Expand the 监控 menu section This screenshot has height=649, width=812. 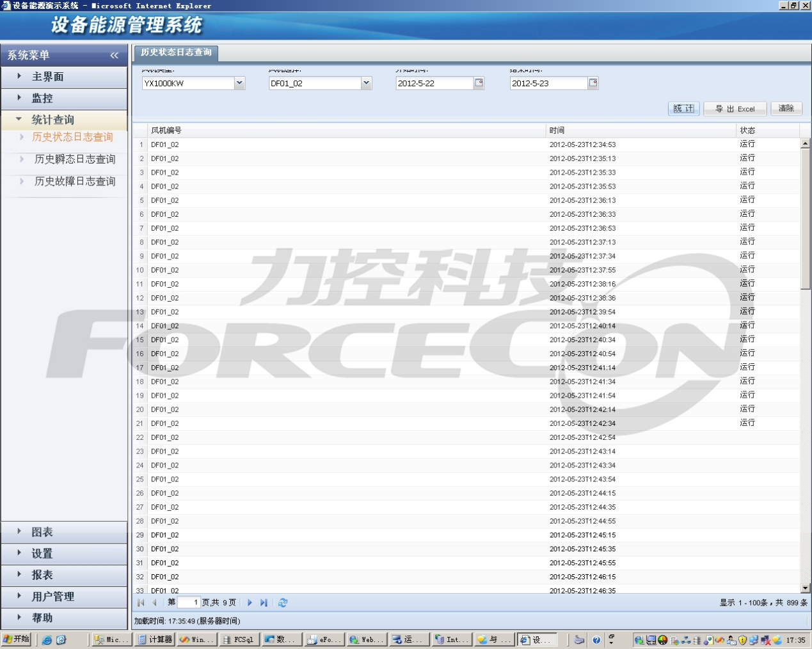(64, 98)
